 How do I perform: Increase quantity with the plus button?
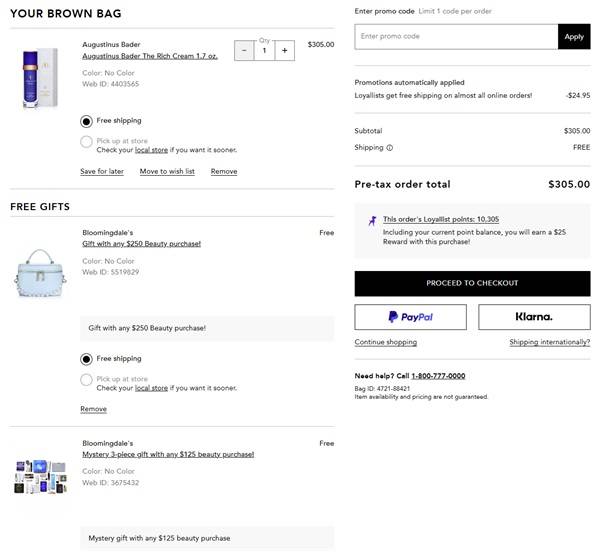pyautogui.click(x=284, y=50)
